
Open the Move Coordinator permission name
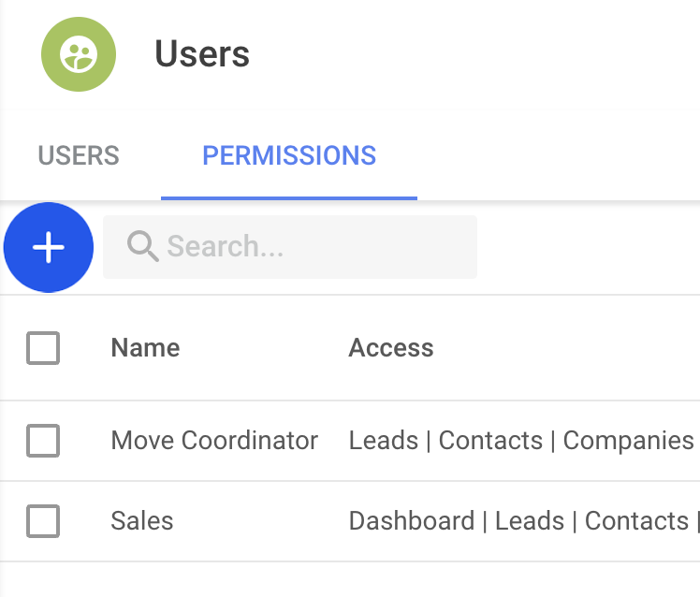pyautogui.click(x=214, y=441)
